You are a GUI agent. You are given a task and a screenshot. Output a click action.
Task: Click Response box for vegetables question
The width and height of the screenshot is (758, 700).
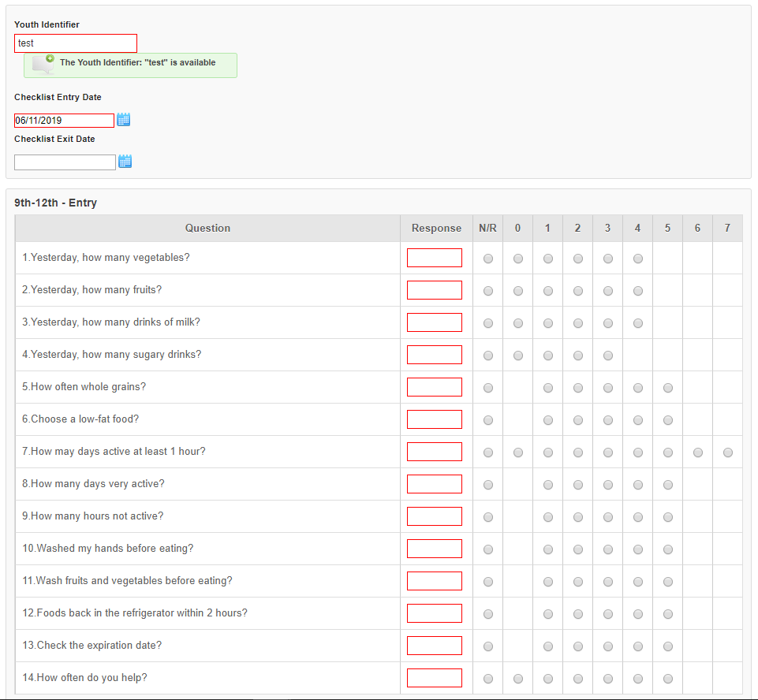tap(435, 258)
